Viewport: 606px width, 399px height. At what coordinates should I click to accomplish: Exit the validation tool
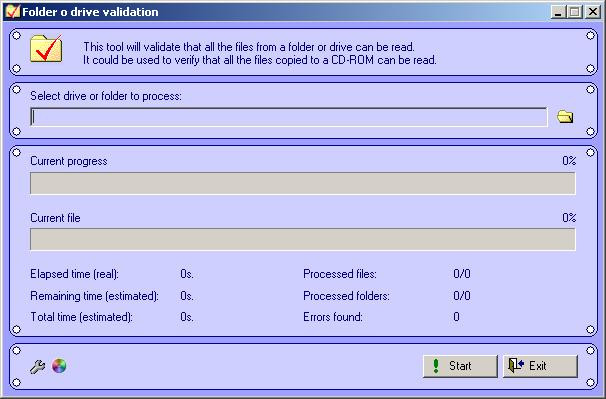540,366
